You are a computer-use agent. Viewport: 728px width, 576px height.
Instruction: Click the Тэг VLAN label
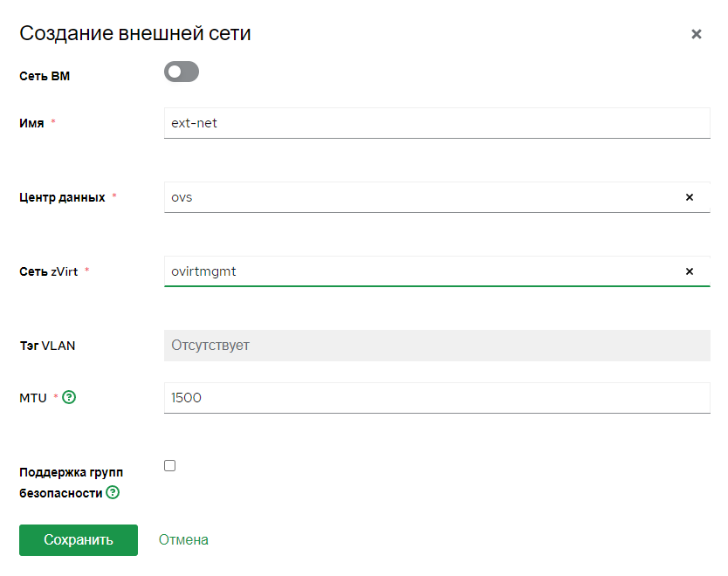coord(47,346)
